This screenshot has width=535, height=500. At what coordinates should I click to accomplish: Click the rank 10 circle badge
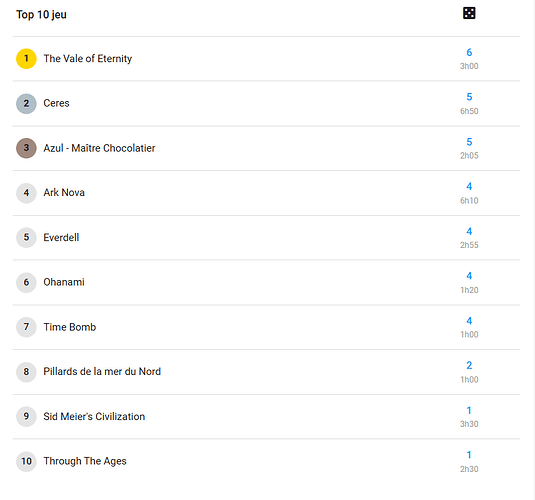point(26,461)
